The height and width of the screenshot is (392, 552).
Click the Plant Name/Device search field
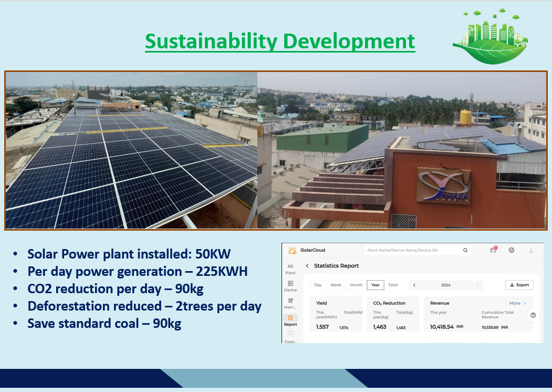pyautogui.click(x=417, y=250)
